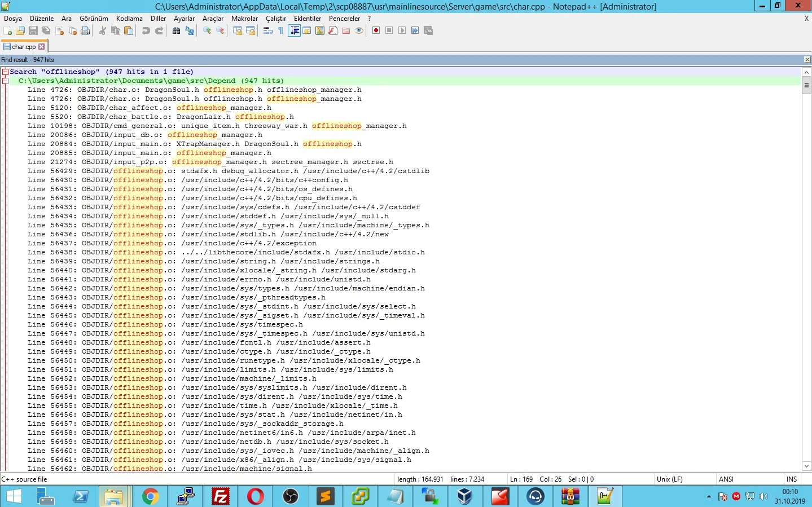Switch to the char.cpp tab
Image resolution: width=812 pixels, height=507 pixels.
pyautogui.click(x=23, y=47)
